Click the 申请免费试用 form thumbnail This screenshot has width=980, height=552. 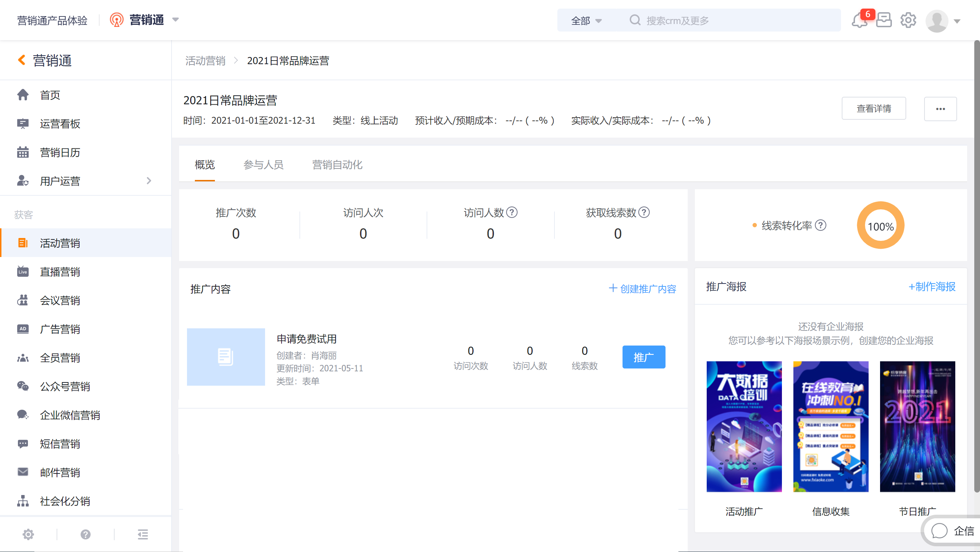coord(226,357)
